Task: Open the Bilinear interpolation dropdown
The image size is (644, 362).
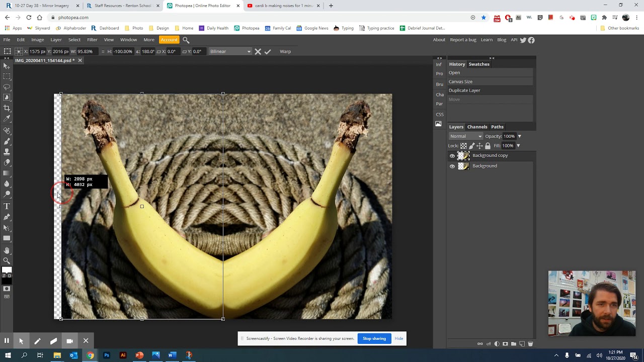Action: pyautogui.click(x=230, y=51)
